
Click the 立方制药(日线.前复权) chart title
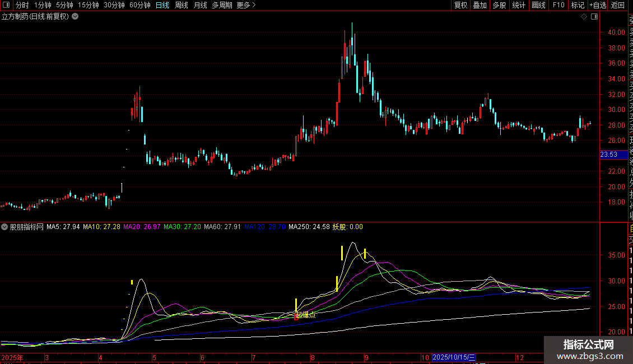coord(35,17)
